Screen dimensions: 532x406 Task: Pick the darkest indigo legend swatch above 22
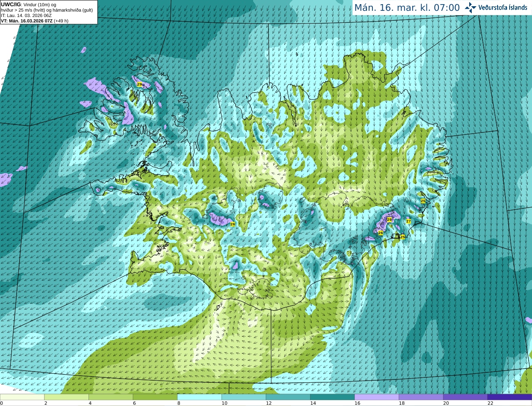pyautogui.click(x=510, y=397)
